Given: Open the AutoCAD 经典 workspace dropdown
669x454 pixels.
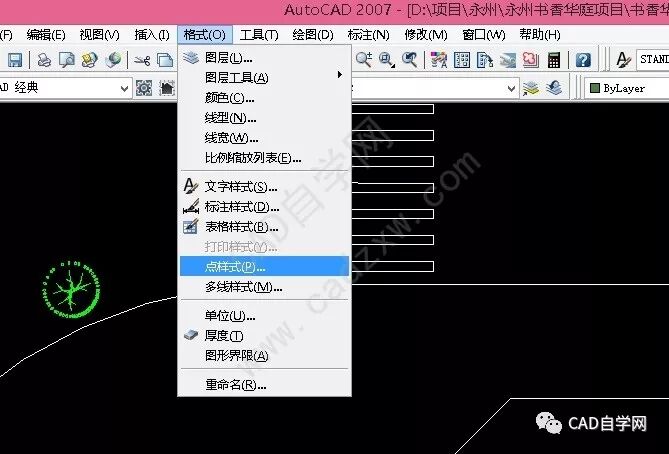Looking at the screenshot, I should (x=64, y=88).
